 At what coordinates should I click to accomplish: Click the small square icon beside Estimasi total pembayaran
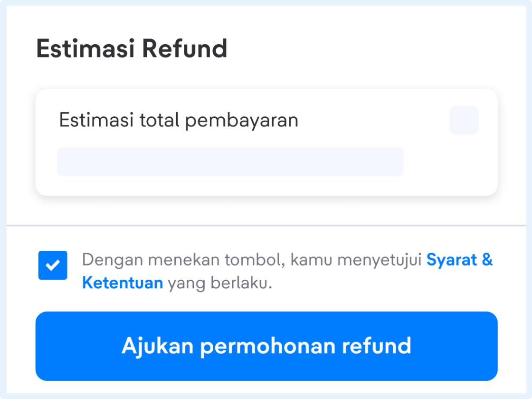click(x=464, y=120)
